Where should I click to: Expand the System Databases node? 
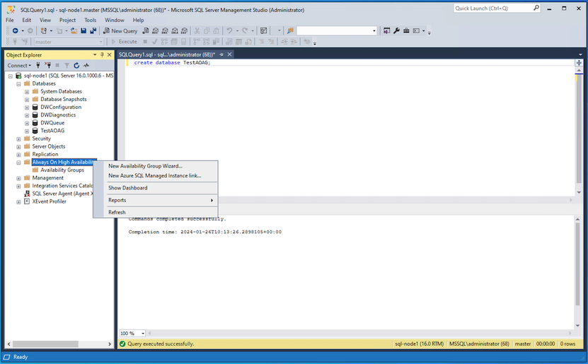pyautogui.click(x=27, y=92)
